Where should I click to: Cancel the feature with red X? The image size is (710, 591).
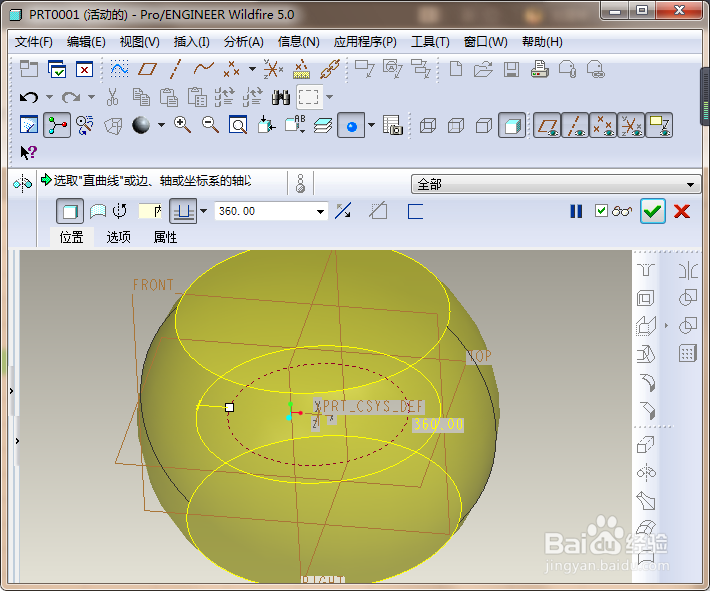682,211
